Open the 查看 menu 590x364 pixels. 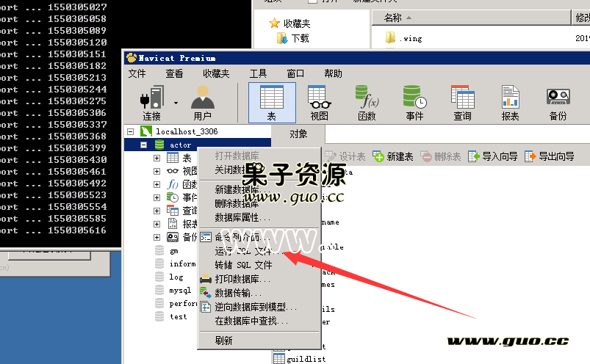pos(174,73)
